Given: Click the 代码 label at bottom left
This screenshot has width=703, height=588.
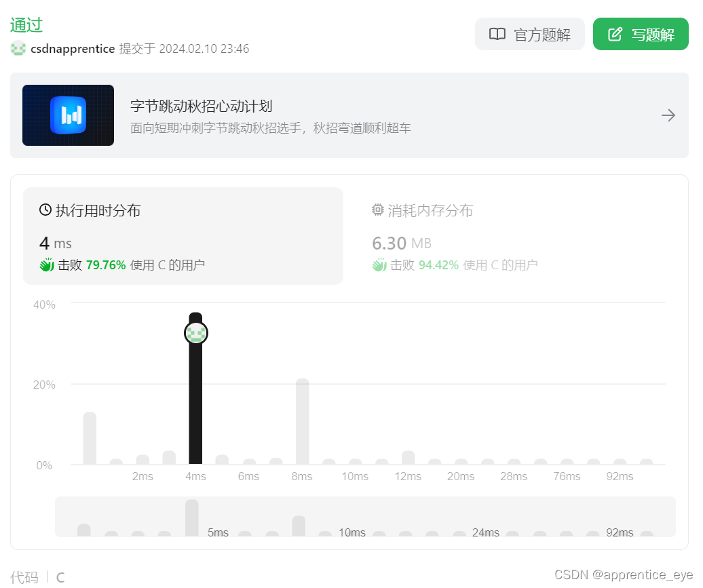Looking at the screenshot, I should 24,577.
